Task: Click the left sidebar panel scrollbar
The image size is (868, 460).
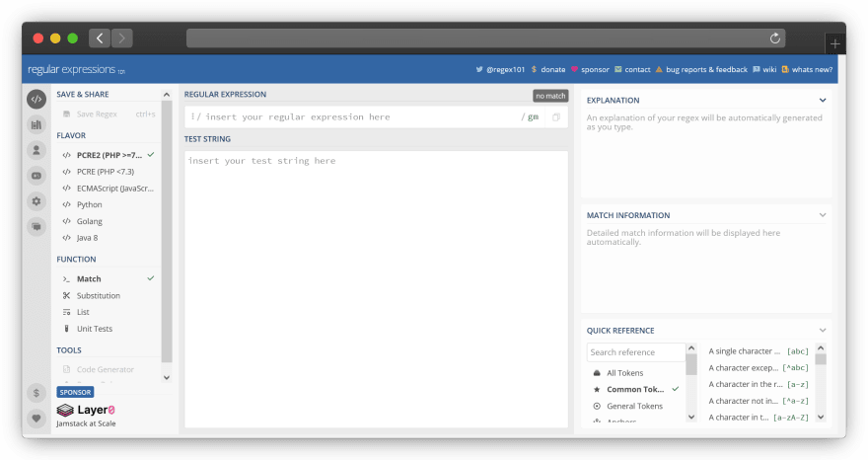Action: click(x=167, y=233)
